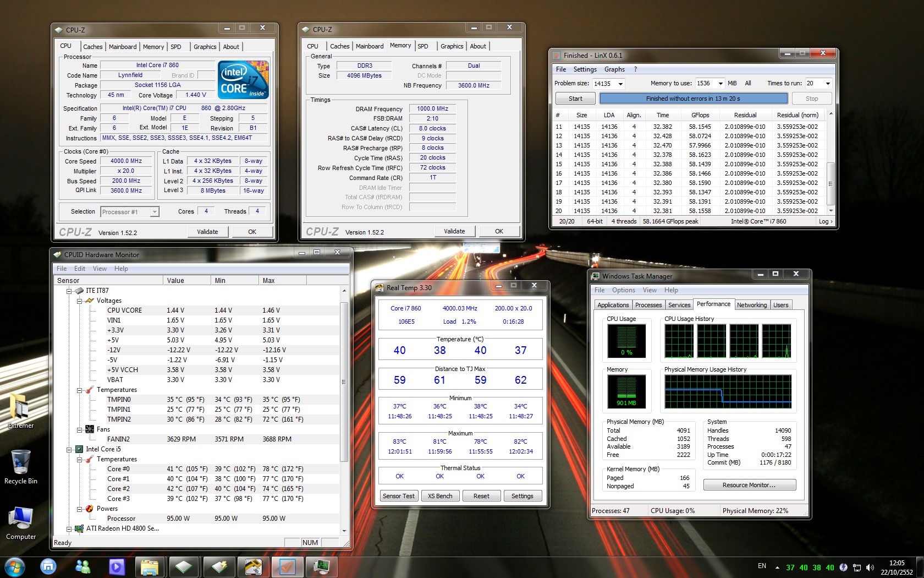Collapse the Voltages node in Hardware Monitor
The height and width of the screenshot is (578, 924).
click(79, 301)
